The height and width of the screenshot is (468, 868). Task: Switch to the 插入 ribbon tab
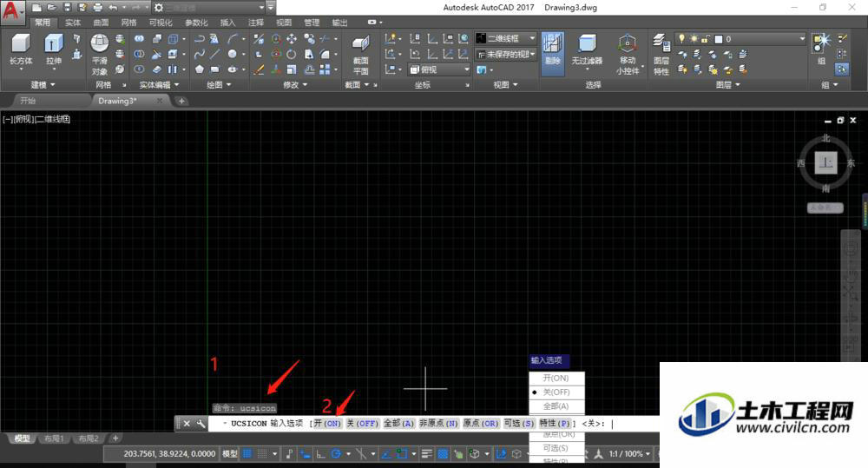coord(227,23)
